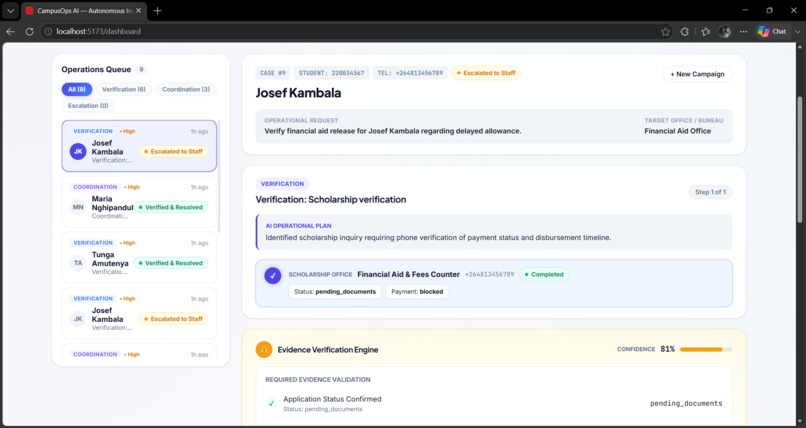Filter the queue by Escalation (0)
Screen dimensions: 806x428
click(x=88, y=106)
